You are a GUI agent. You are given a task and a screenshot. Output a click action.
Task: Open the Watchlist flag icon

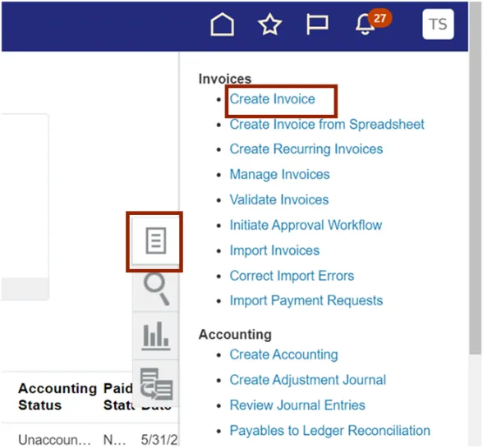click(x=317, y=25)
